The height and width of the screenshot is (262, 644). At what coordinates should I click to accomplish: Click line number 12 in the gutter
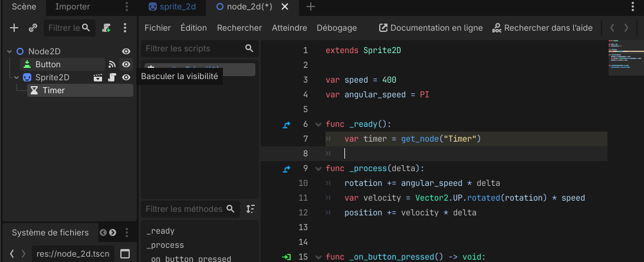(303, 212)
